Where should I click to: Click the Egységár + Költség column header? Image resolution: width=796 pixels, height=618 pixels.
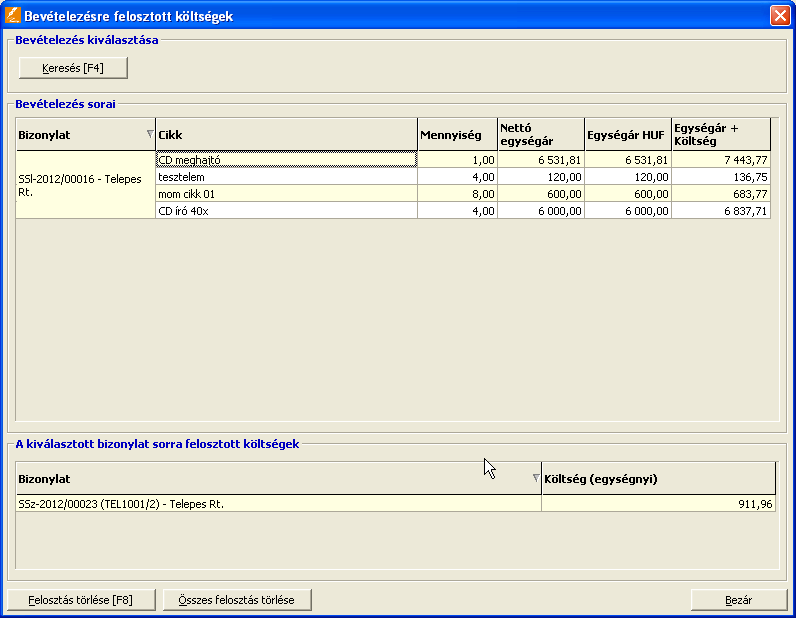pos(721,135)
